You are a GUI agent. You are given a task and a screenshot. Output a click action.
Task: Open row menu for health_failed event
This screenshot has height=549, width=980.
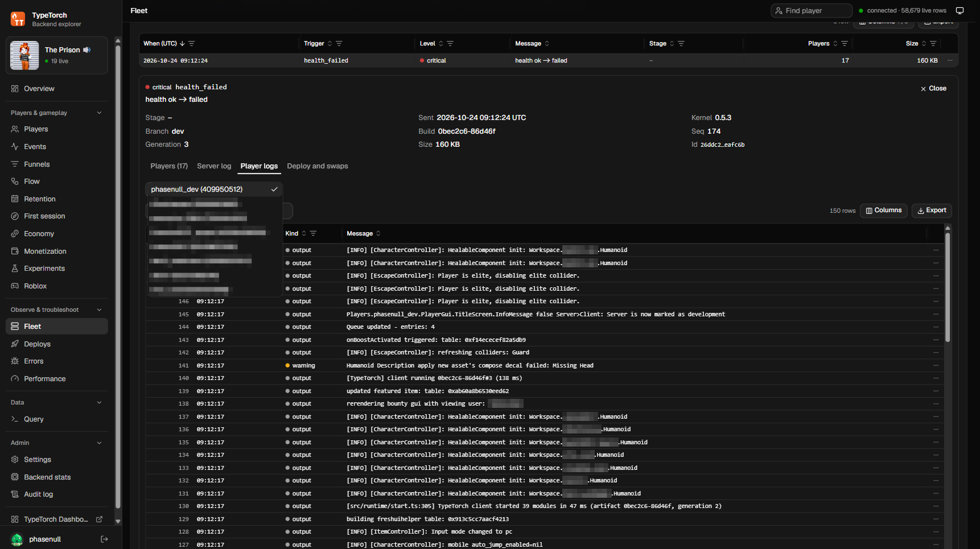pyautogui.click(x=950, y=60)
